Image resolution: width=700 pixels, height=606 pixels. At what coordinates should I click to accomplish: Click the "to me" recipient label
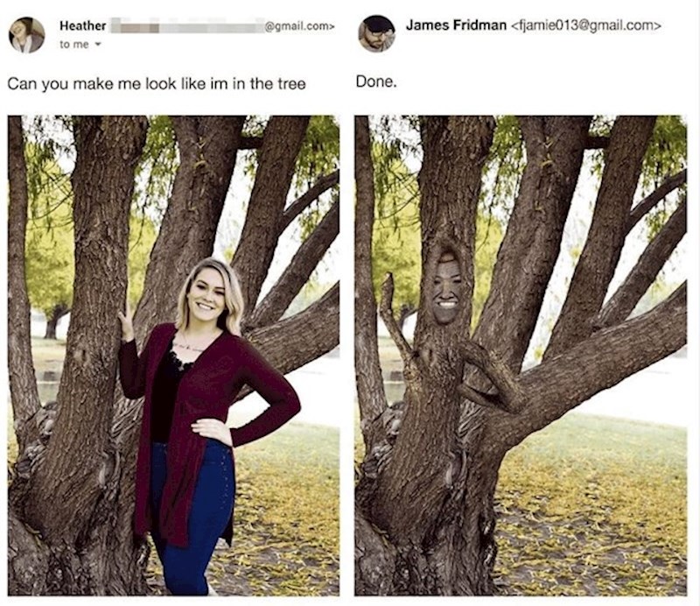pyautogui.click(x=74, y=45)
